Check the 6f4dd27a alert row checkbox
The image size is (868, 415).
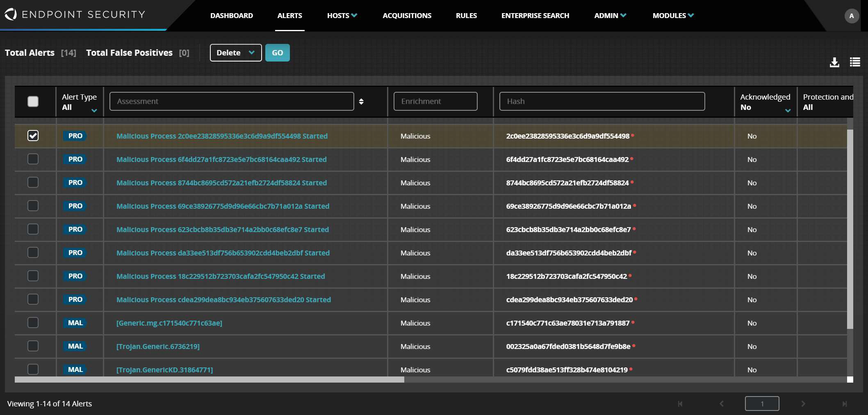click(x=33, y=159)
